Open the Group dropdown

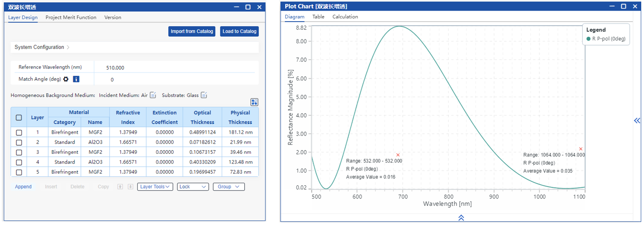coord(229,187)
